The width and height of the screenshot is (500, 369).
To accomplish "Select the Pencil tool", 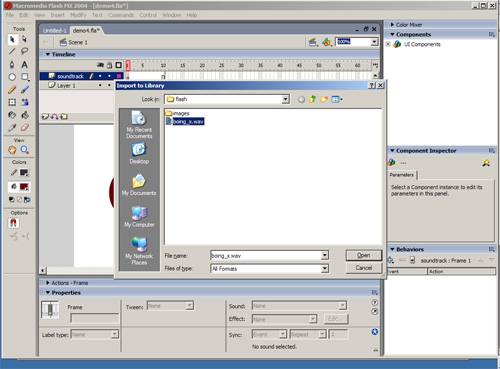I will coord(12,90).
